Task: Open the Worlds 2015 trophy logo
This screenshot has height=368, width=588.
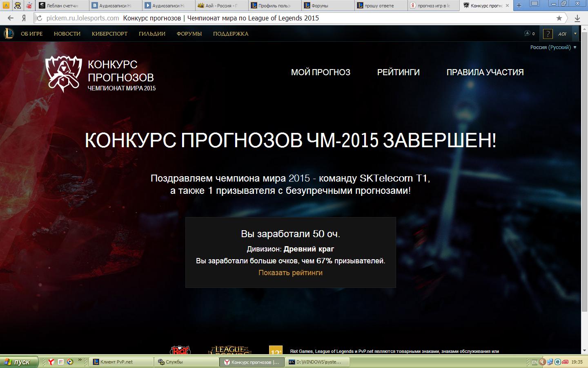Action: [x=63, y=73]
